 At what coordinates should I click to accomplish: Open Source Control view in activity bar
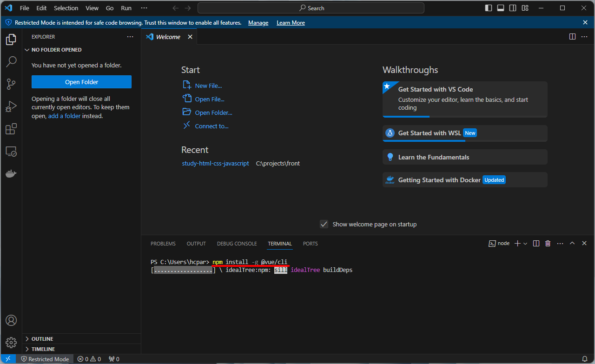[11, 84]
